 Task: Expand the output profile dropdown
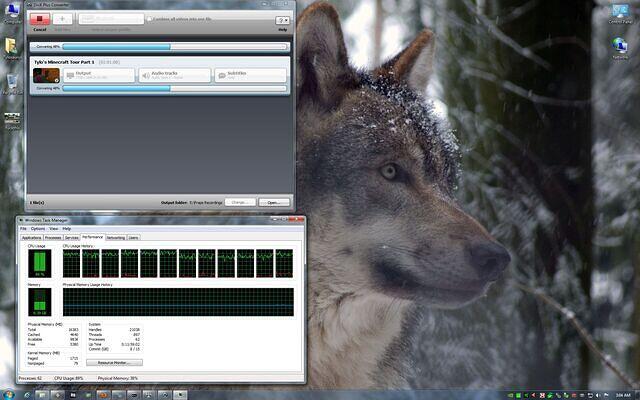coord(112,18)
